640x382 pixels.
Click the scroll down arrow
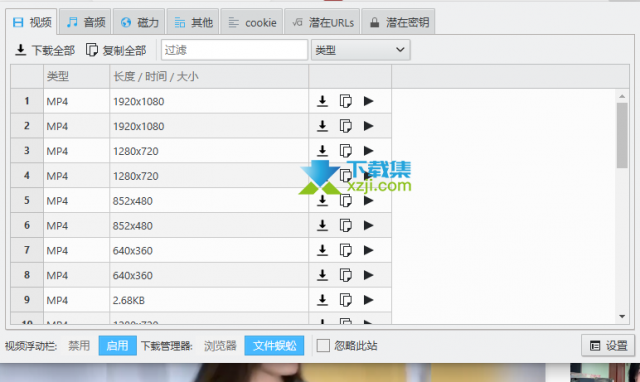pyautogui.click(x=622, y=316)
